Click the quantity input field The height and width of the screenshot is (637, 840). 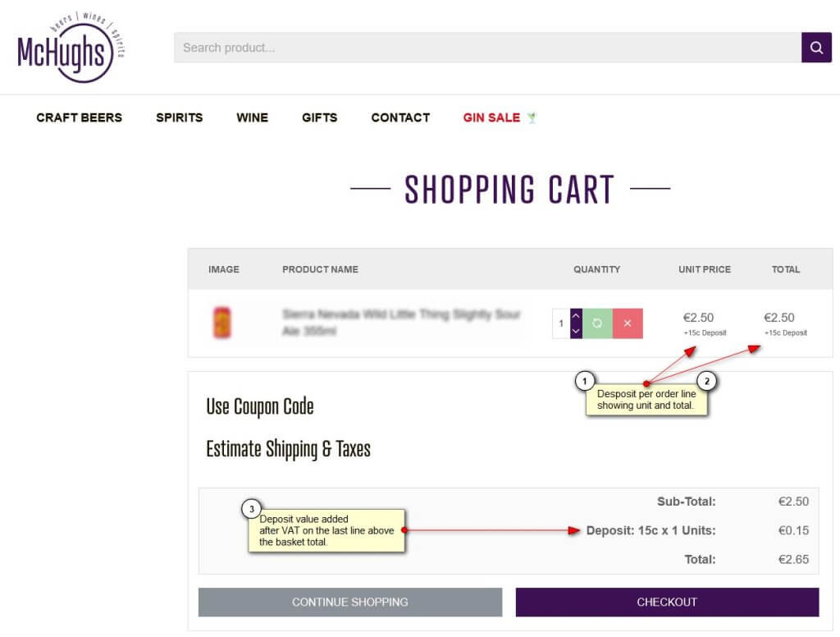point(561,323)
